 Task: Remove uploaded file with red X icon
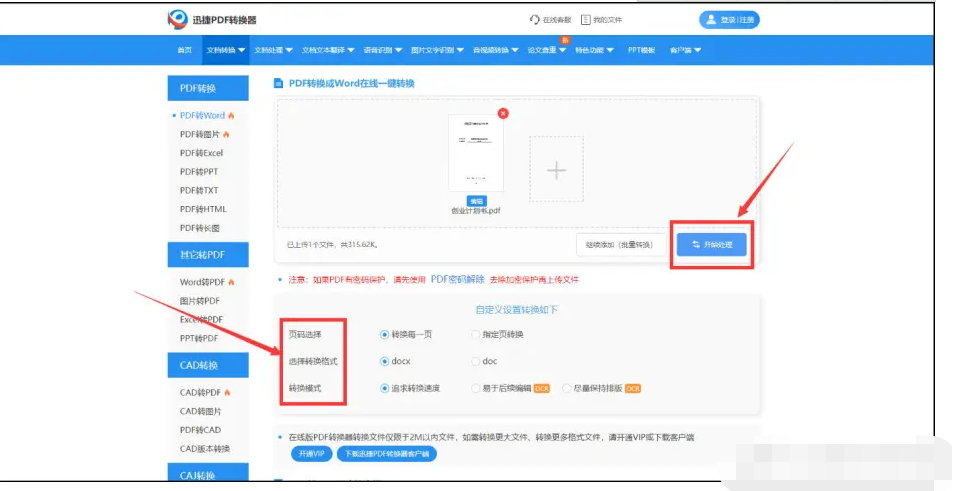tap(503, 113)
